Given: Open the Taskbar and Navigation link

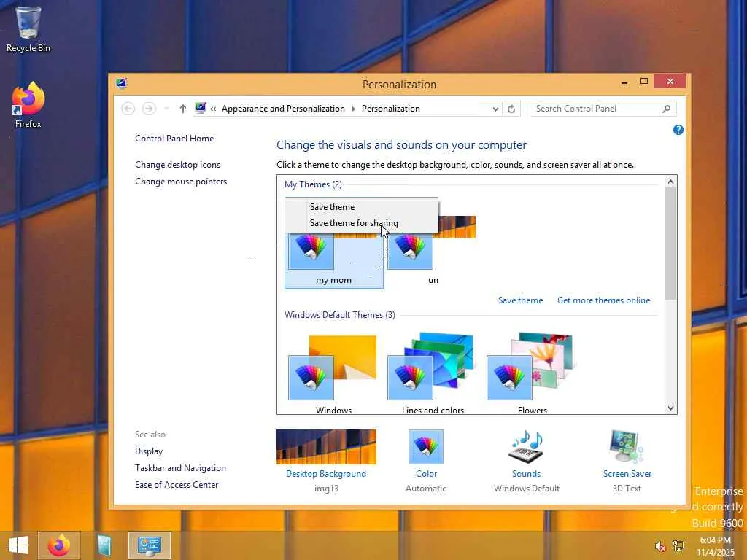Looking at the screenshot, I should point(181,468).
